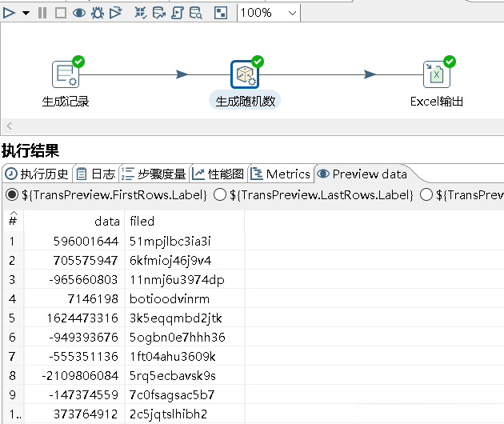504x424 pixels.
Task: Select cell -965660803
Action: point(74,279)
